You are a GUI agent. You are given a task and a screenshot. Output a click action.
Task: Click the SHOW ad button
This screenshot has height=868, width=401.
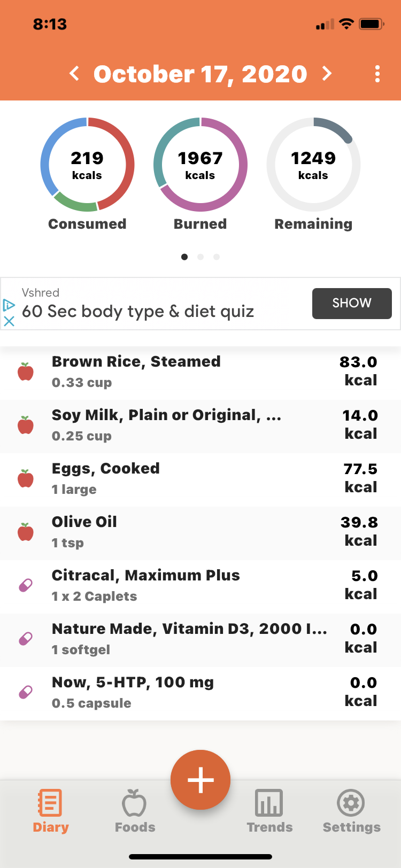pos(352,304)
